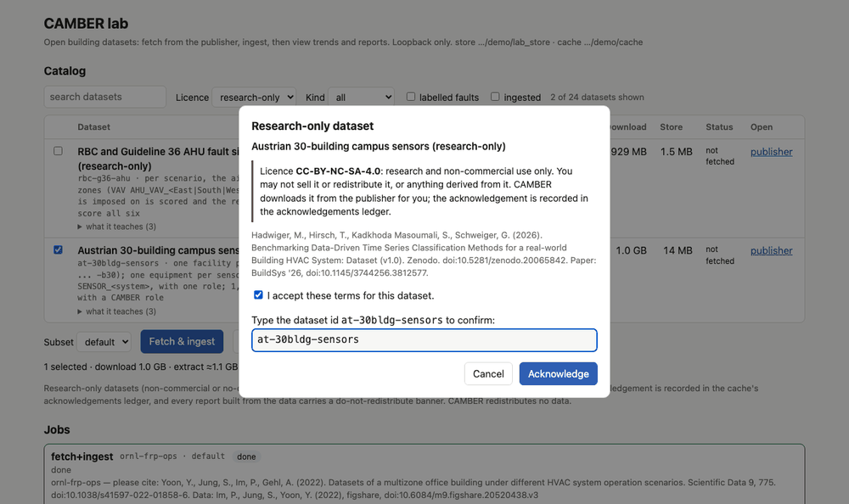Toggle the labelled faults checkbox
The image size is (849, 504).
tap(411, 97)
